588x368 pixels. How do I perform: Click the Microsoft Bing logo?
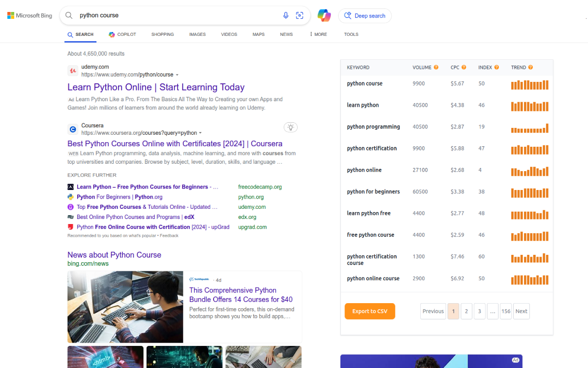(x=30, y=16)
